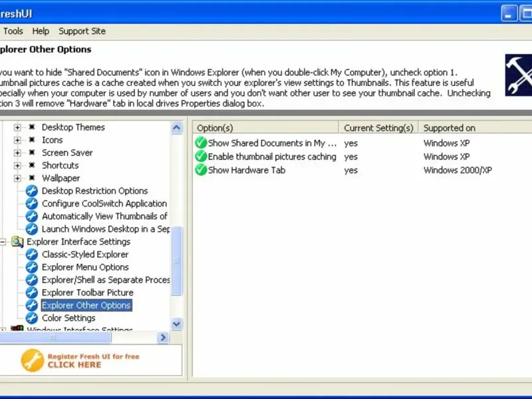The image size is (532, 399).
Task: Click Enable thumbnail pictures caching text
Action: pos(272,157)
